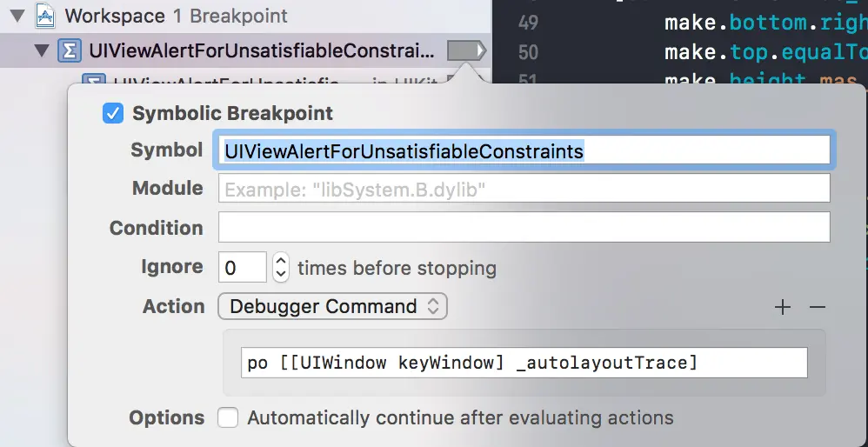Click in the Module text field

pos(524,188)
